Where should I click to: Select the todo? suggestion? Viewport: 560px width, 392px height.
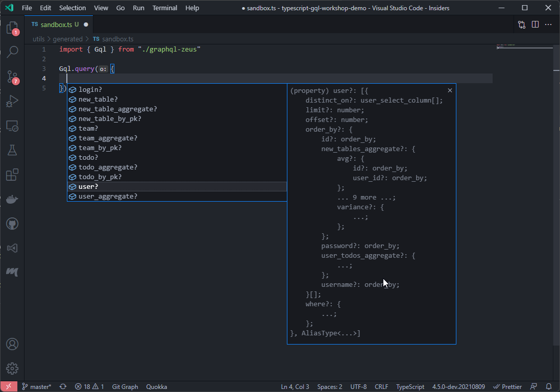tap(177, 157)
